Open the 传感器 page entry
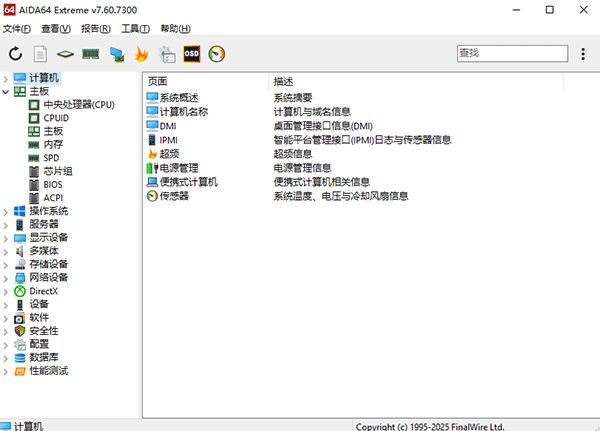The height and width of the screenshot is (431, 600). click(174, 196)
